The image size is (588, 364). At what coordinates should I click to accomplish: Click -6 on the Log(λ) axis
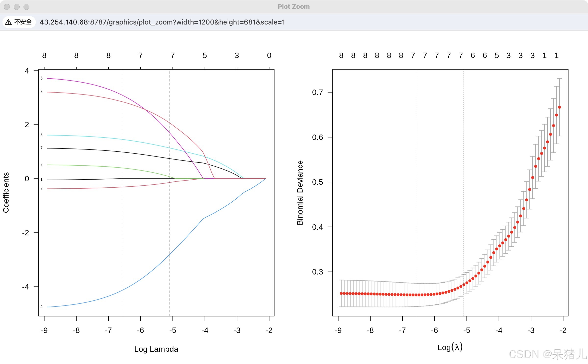434,330
